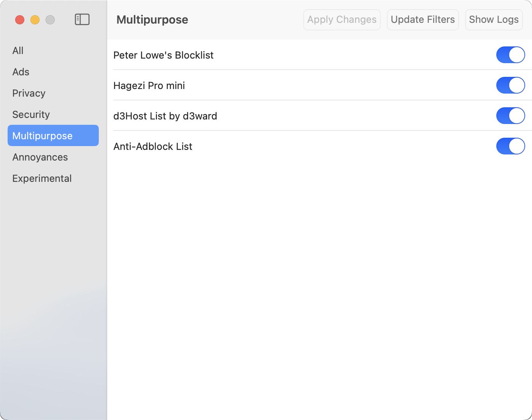Switch off the Anti-Adblock List toggle

click(x=510, y=146)
